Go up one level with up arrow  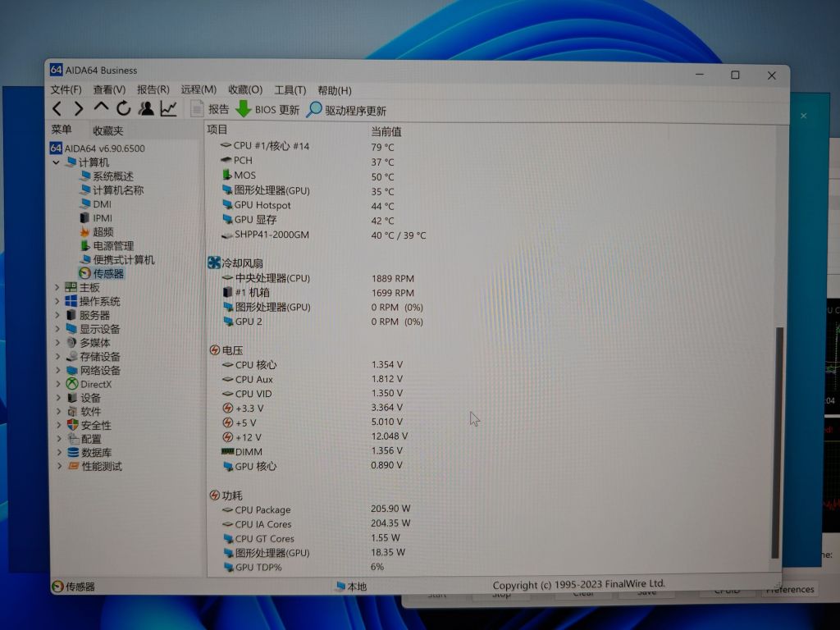tap(101, 107)
